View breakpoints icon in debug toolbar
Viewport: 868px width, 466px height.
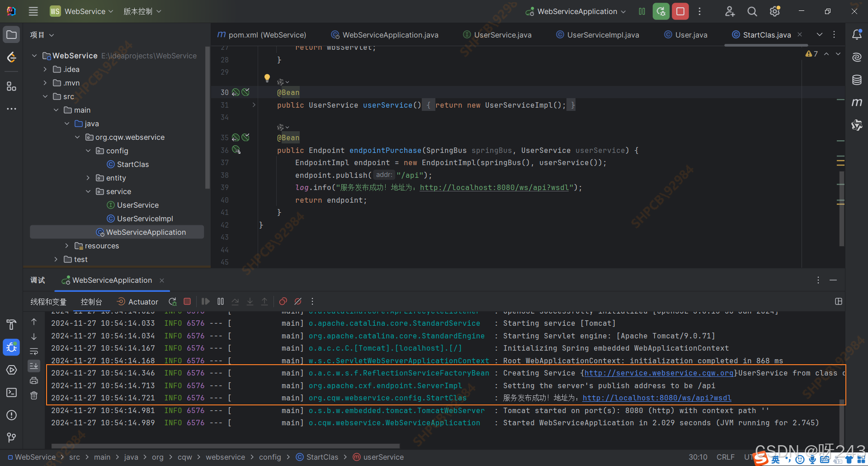coord(283,301)
